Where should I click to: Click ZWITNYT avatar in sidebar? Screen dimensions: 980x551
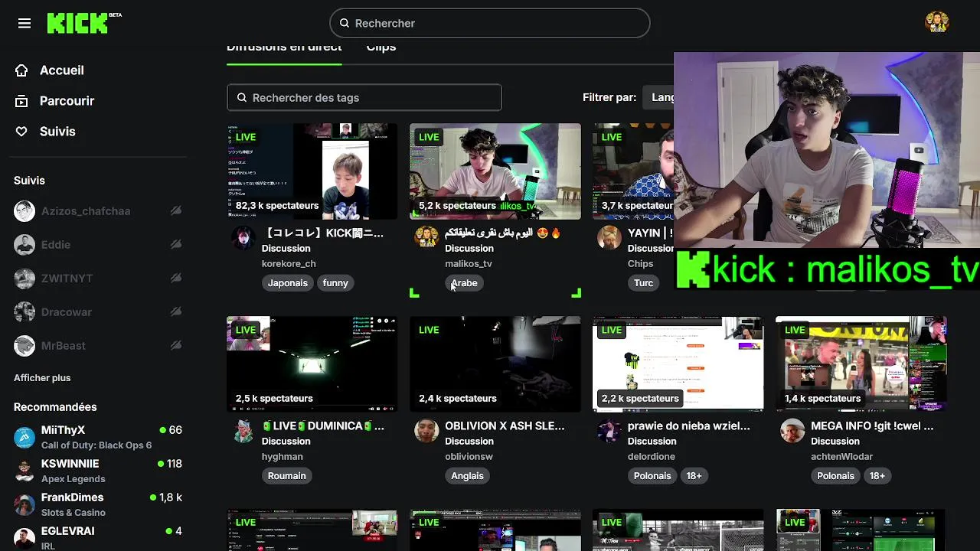[x=24, y=279]
